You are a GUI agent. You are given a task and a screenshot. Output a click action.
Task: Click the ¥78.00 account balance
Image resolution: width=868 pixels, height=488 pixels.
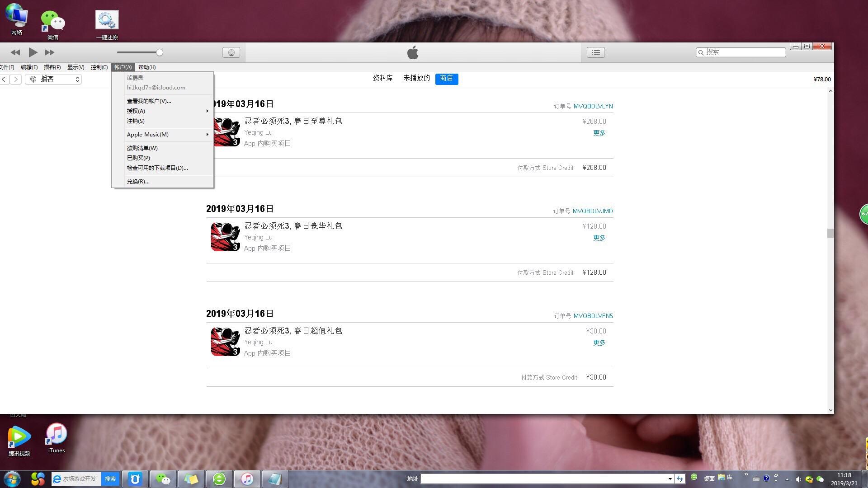[822, 79]
